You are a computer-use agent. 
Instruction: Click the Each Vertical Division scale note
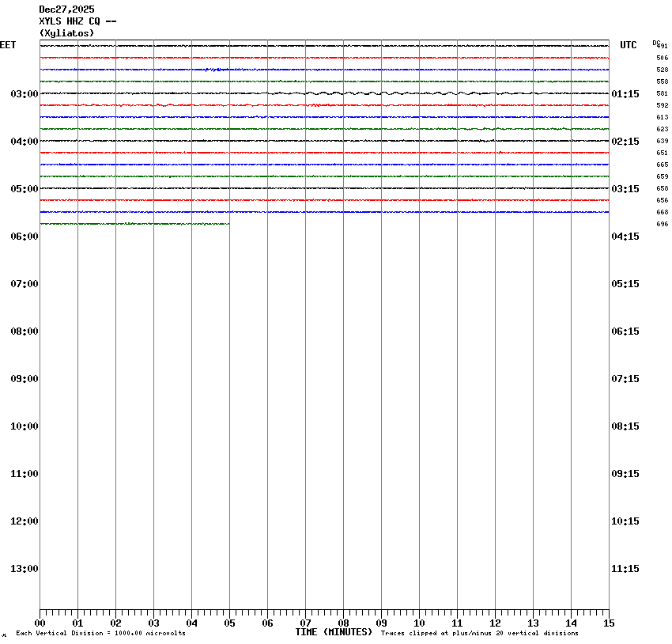(x=100, y=634)
